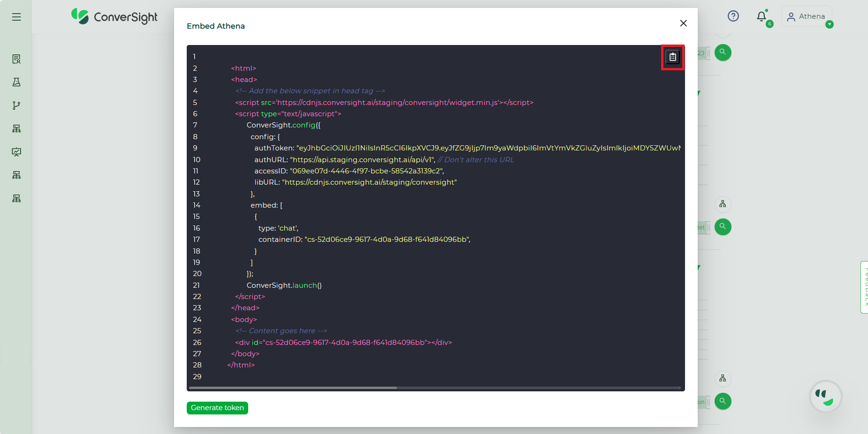This screenshot has width=868, height=434.
Task: Close the Embed Athena dialog
Action: (x=683, y=23)
